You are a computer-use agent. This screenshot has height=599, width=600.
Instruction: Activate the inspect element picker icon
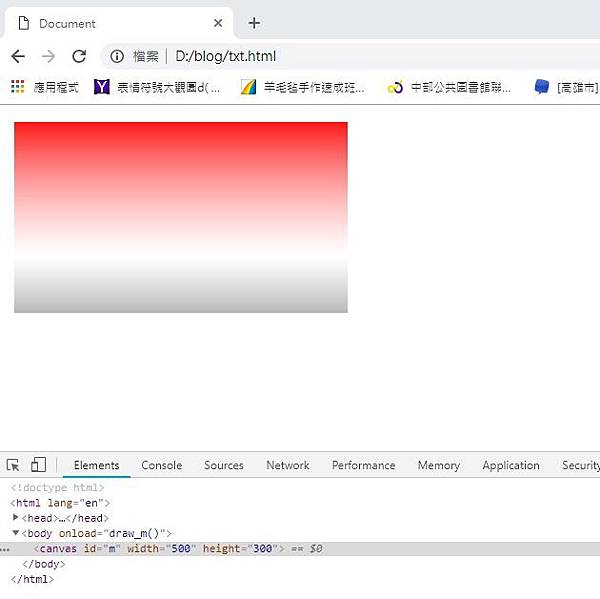(13, 465)
